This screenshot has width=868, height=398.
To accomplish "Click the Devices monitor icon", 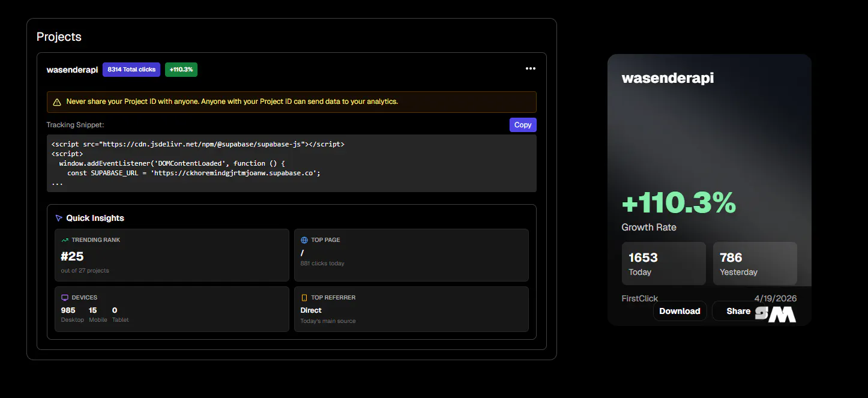I will pyautogui.click(x=65, y=297).
